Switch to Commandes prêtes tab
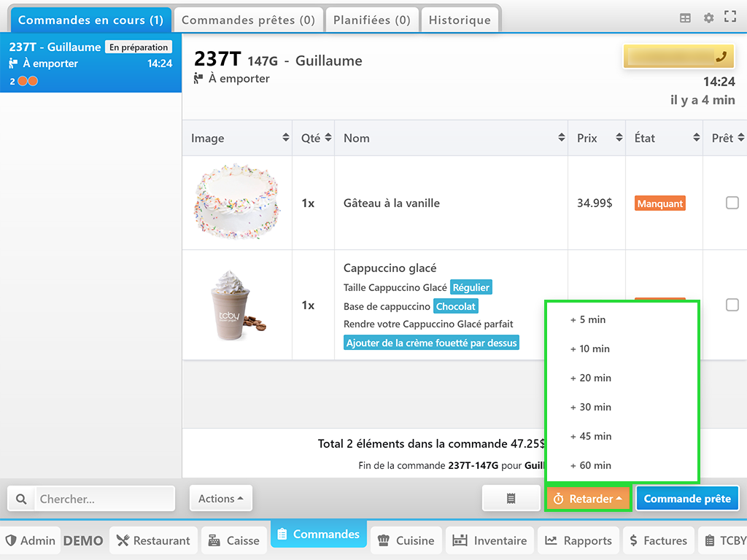 pyautogui.click(x=248, y=20)
